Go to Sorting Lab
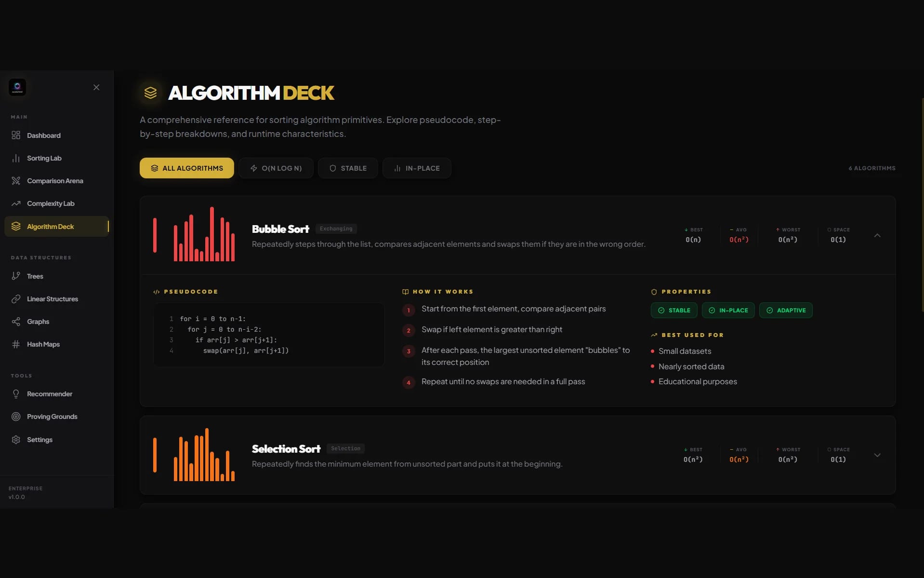The image size is (924, 578). pos(57,158)
